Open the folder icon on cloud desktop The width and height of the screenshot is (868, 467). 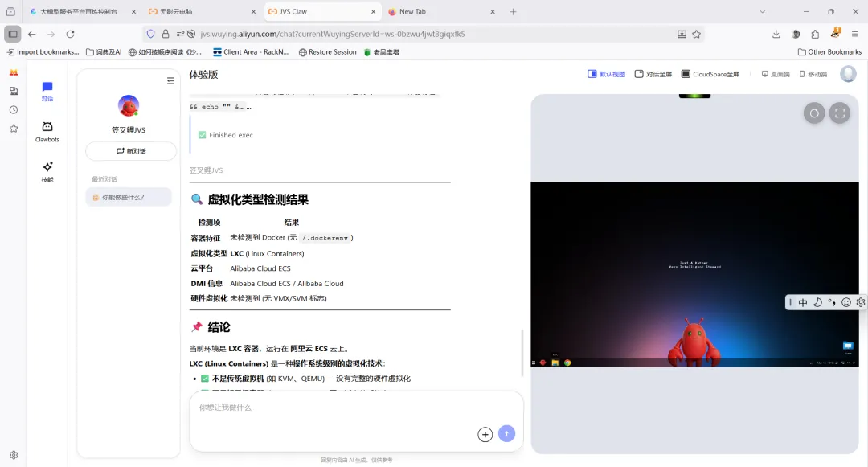(x=848, y=347)
